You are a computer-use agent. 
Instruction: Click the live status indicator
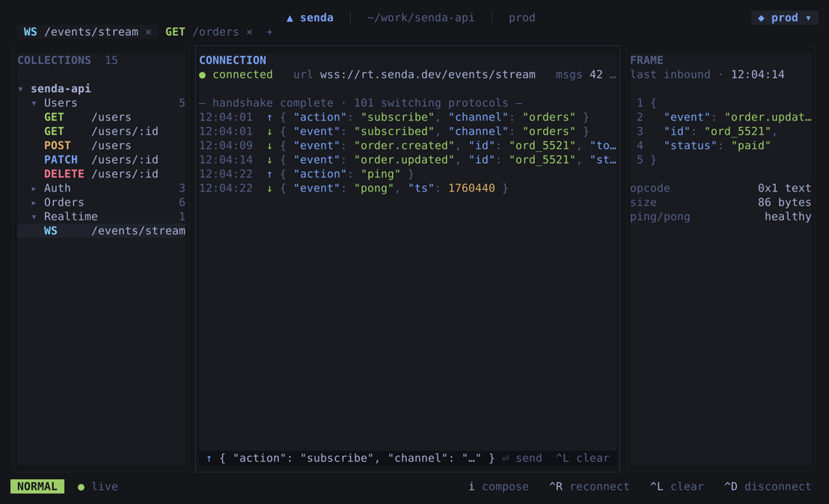[98, 487]
